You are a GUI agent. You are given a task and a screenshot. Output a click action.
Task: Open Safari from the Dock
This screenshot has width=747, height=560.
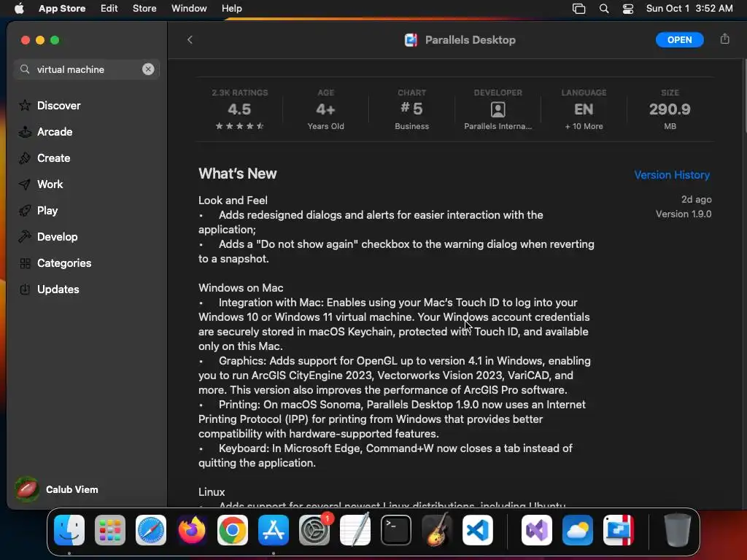(x=151, y=530)
